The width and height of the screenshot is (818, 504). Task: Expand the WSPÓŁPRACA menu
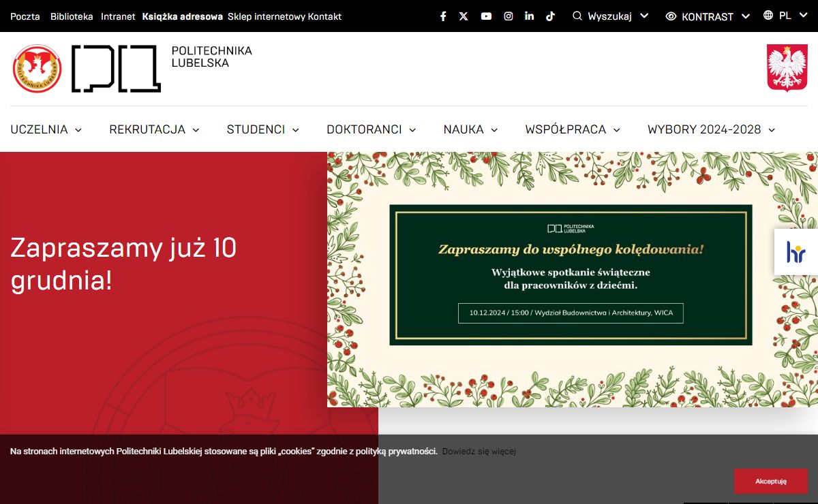click(573, 129)
